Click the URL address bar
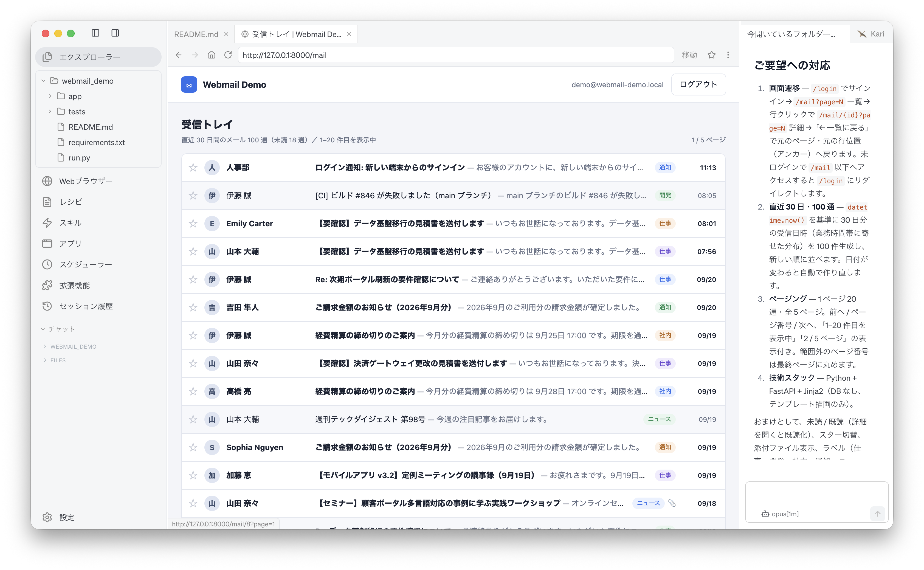The height and width of the screenshot is (570, 924). point(456,55)
